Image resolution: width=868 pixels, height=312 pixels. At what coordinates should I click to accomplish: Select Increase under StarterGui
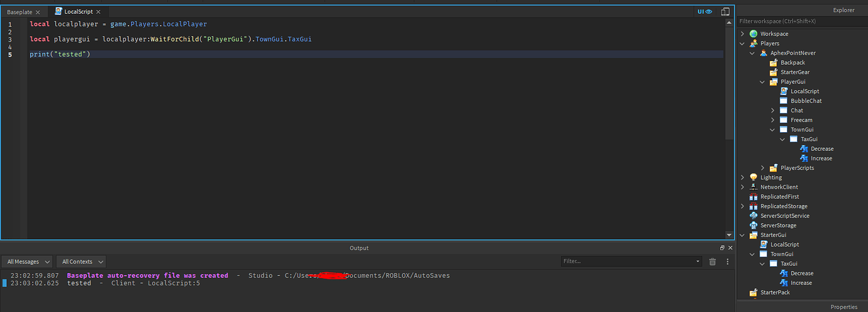(x=801, y=283)
